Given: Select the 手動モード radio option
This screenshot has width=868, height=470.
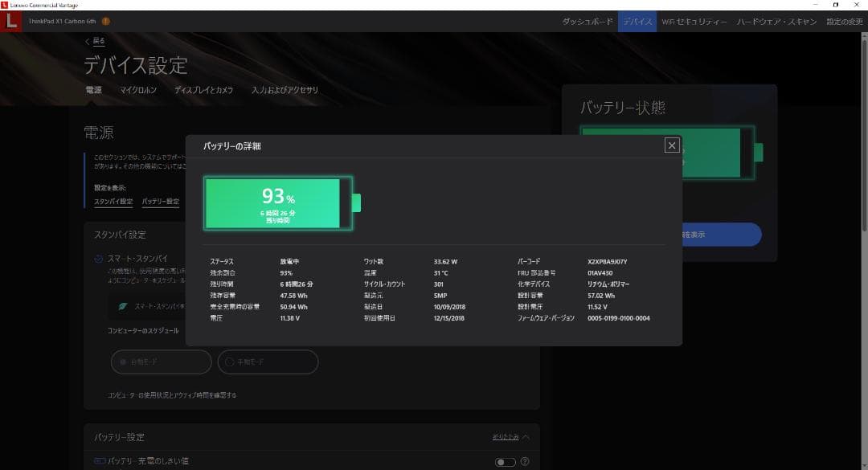Looking at the screenshot, I should click(x=268, y=362).
